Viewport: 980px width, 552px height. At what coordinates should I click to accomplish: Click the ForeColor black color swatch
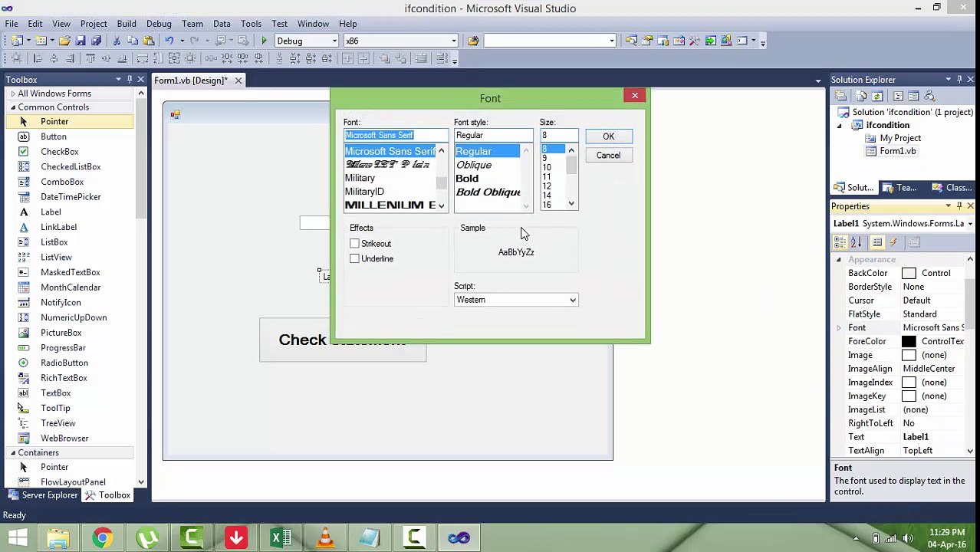[909, 342]
